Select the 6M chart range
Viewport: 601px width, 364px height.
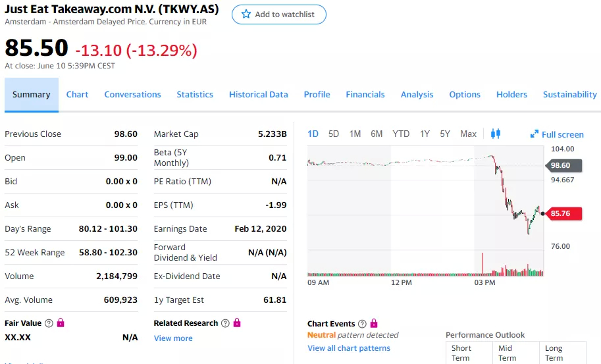coord(377,134)
